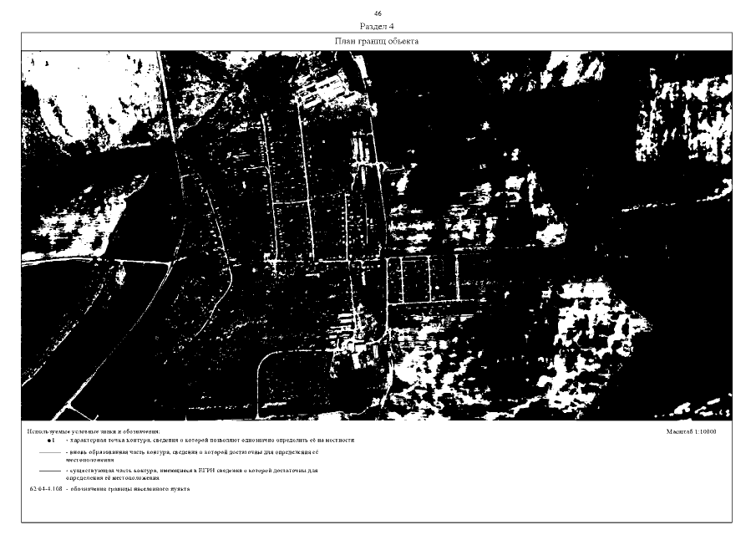Click the "существующая часть контура" legend description
The width and height of the screenshot is (756, 535).
[192, 471]
